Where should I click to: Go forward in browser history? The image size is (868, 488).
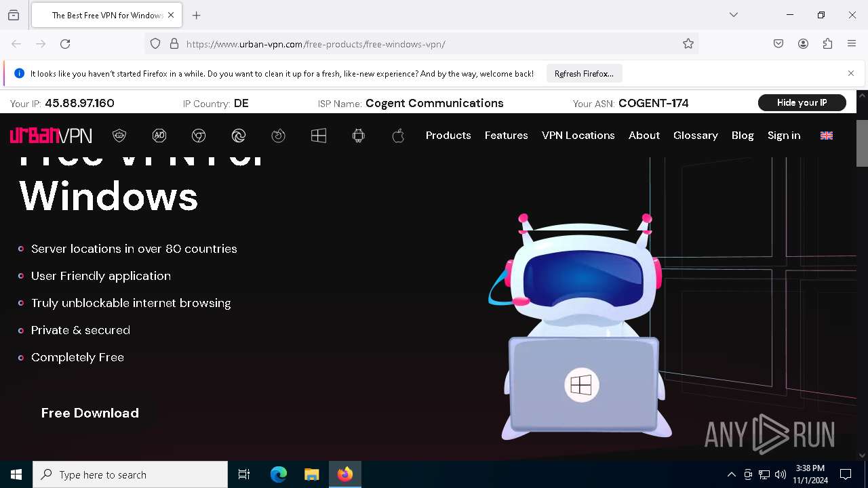point(41,44)
